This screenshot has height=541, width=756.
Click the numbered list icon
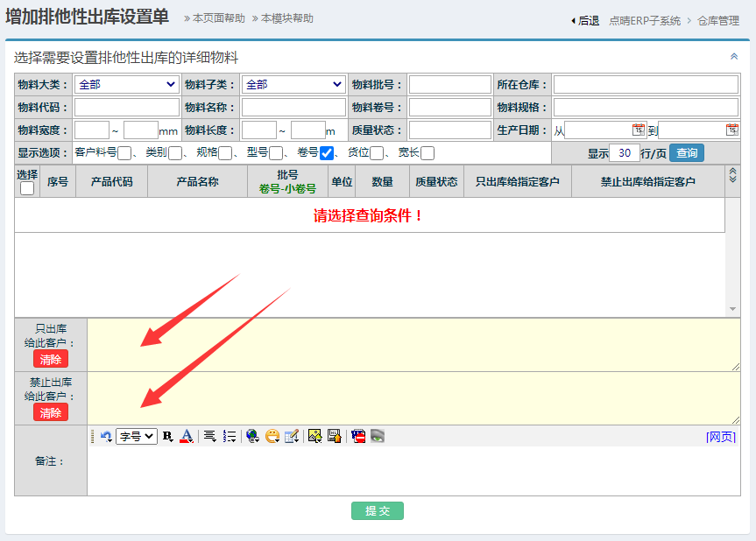coord(230,436)
